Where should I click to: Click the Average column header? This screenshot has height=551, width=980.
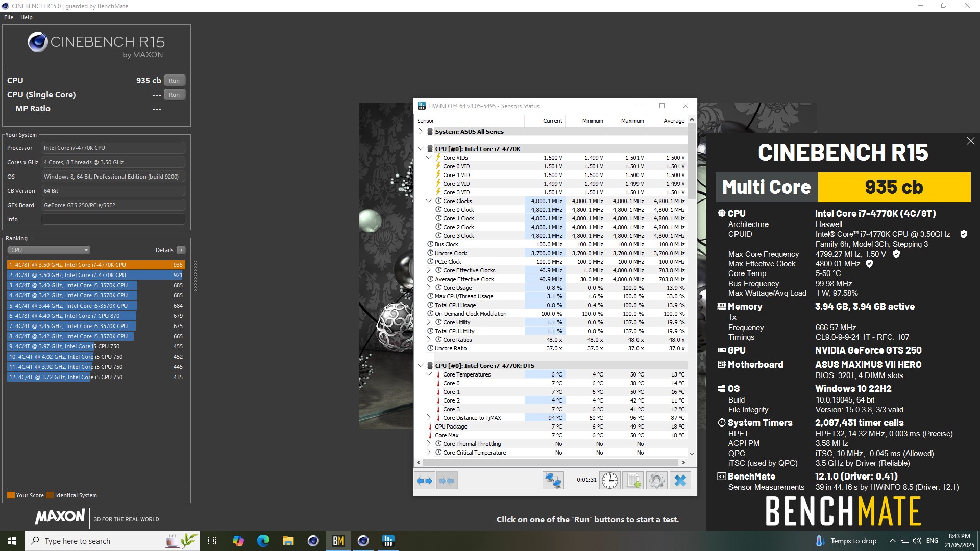667,121
